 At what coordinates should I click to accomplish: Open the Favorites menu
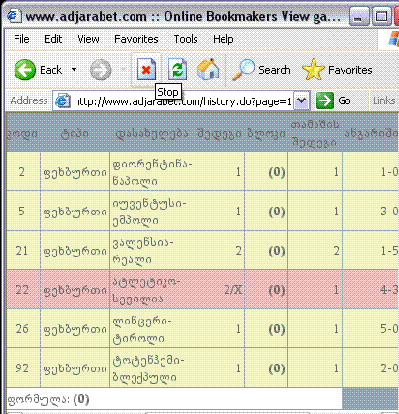pyautogui.click(x=136, y=39)
